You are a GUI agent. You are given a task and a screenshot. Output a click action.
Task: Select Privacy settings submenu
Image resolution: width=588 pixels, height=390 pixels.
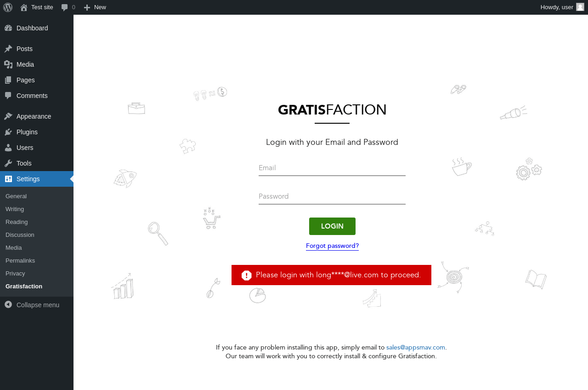pyautogui.click(x=37, y=274)
